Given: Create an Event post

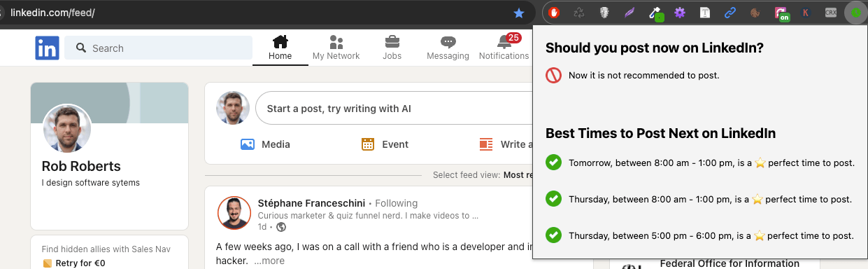Looking at the screenshot, I should (x=385, y=144).
